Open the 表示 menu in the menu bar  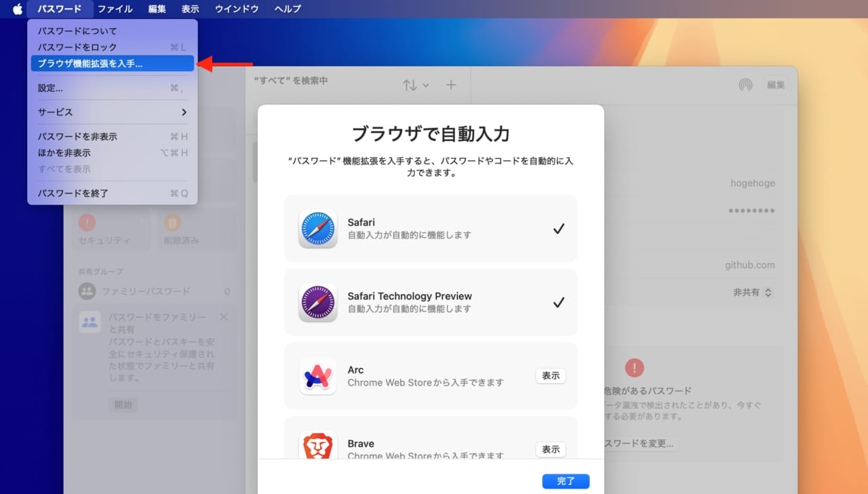click(190, 9)
